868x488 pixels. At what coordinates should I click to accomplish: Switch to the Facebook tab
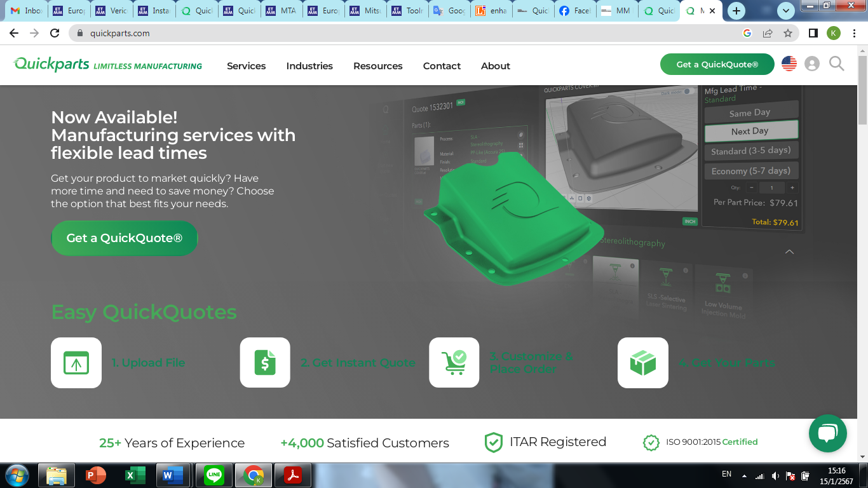tap(574, 11)
